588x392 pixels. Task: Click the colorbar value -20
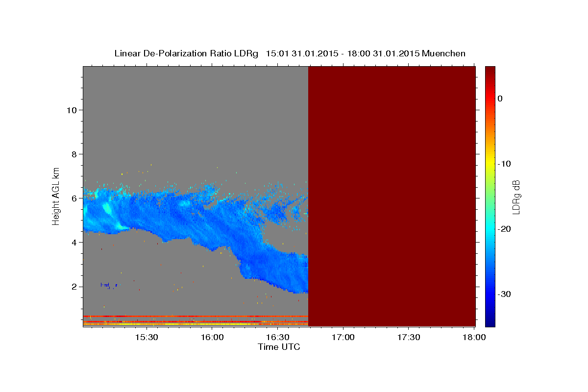point(504,229)
